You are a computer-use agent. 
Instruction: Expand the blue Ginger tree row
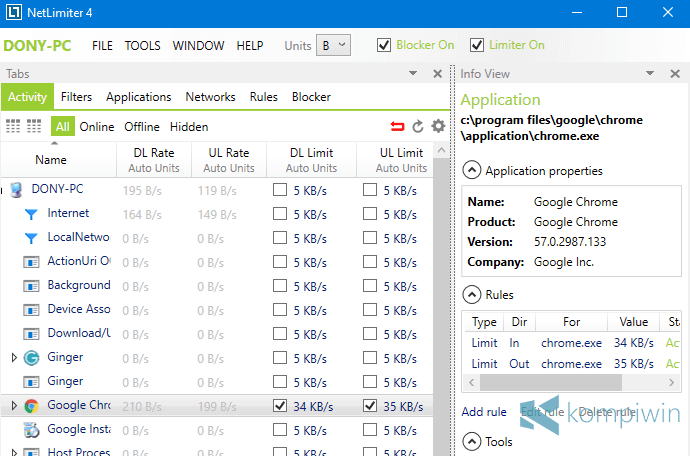coord(14,357)
